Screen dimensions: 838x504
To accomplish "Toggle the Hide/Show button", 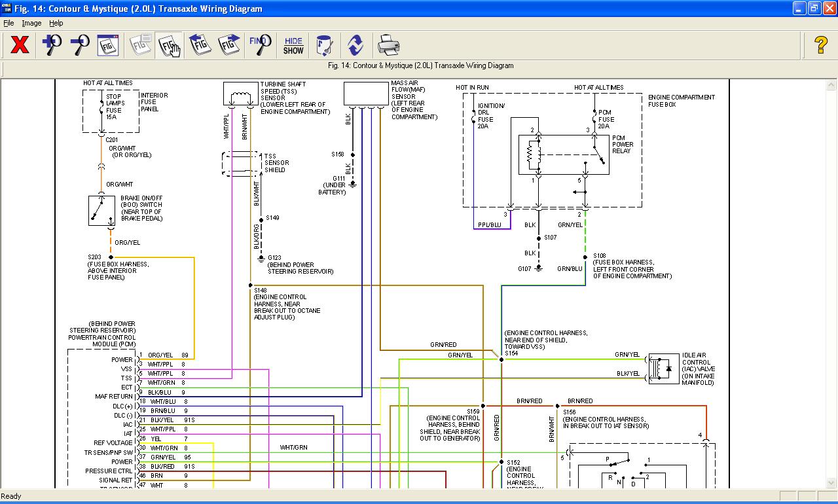I will [x=293, y=45].
